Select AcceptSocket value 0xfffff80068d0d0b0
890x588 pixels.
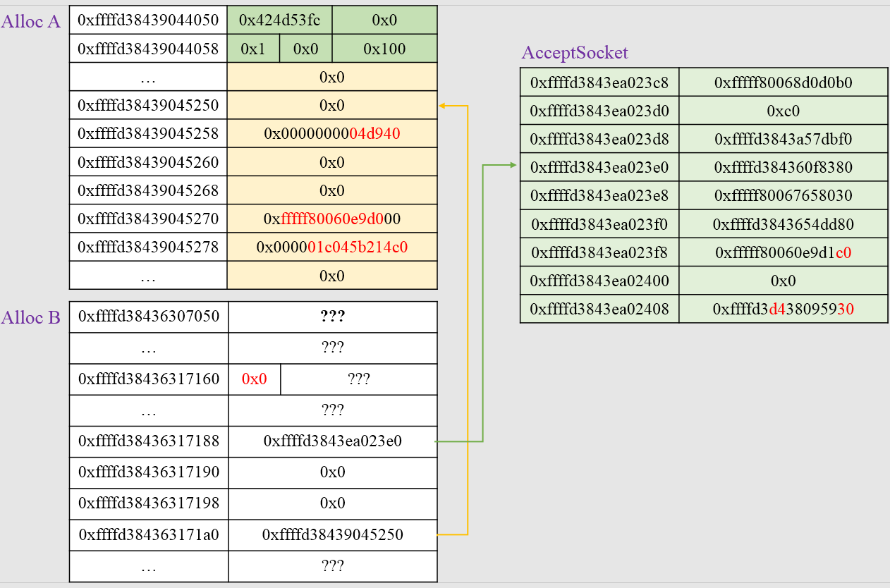pyautogui.click(x=784, y=82)
